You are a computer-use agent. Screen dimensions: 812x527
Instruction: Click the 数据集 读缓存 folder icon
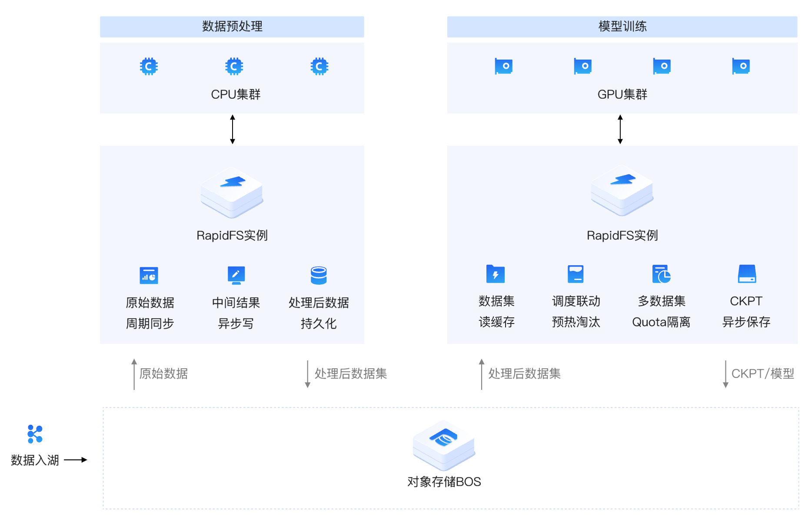pos(496,274)
